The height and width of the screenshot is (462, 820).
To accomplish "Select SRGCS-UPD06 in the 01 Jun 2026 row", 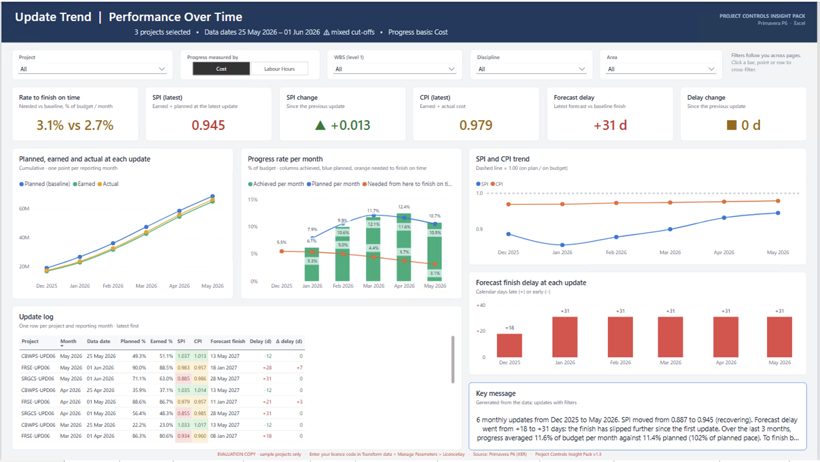I will [38, 379].
